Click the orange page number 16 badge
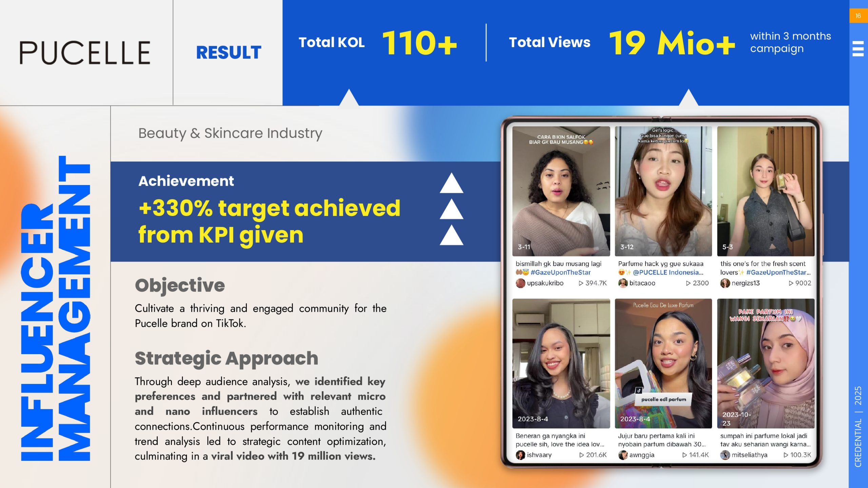The image size is (868, 488). coord(858,16)
